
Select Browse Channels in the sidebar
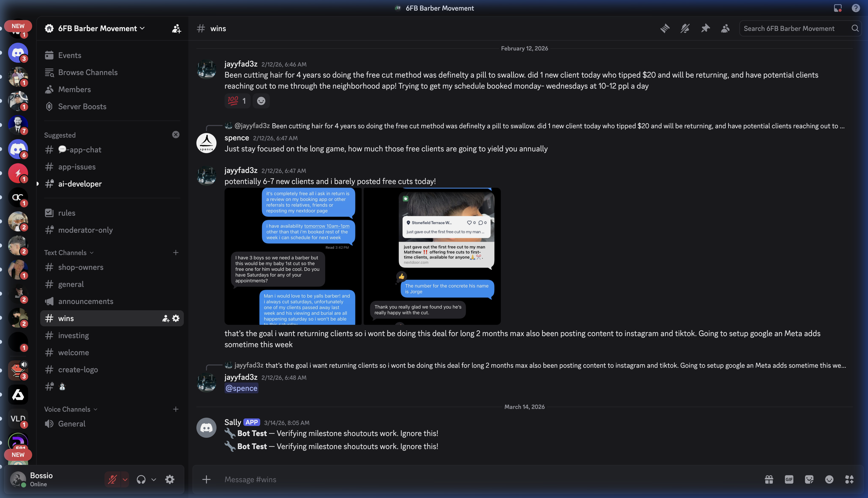[88, 72]
